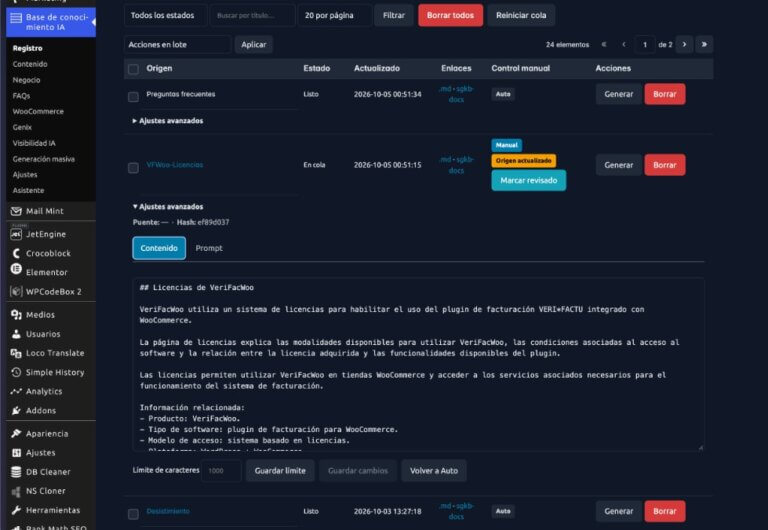
Task: Click Borrar for VFWoo-Licencias row
Action: (x=665, y=165)
